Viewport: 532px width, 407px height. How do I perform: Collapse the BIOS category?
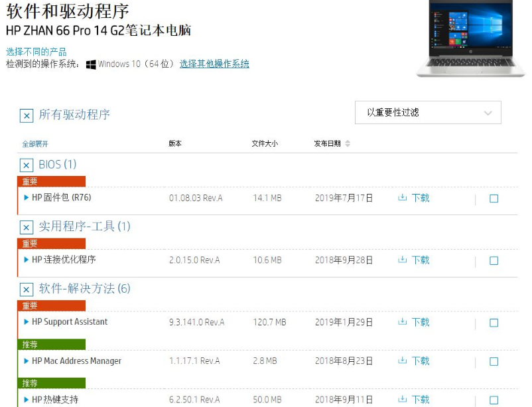tap(25, 165)
